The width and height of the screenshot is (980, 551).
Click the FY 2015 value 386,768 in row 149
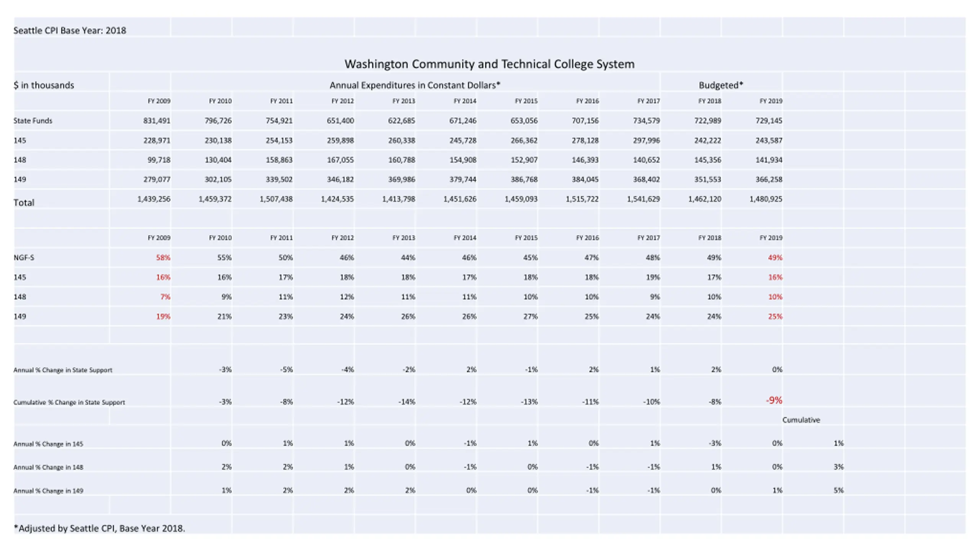tap(524, 179)
